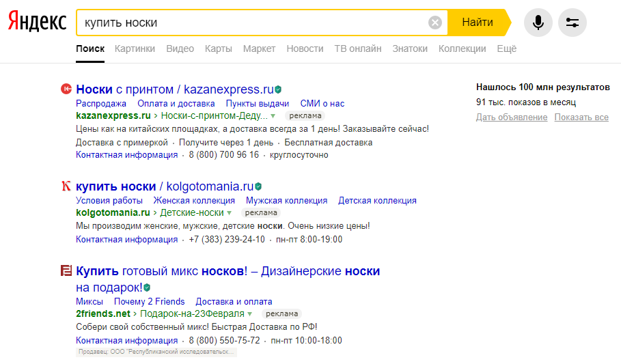Viewport: 621px width, 364px height.
Task: Open the 'Оплата и доставка' sitelink
Action: coord(176,104)
